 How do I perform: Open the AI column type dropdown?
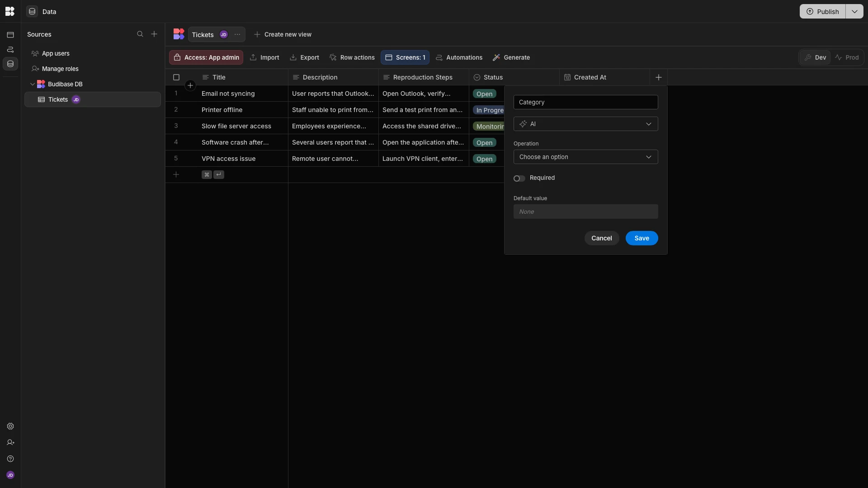(x=585, y=124)
